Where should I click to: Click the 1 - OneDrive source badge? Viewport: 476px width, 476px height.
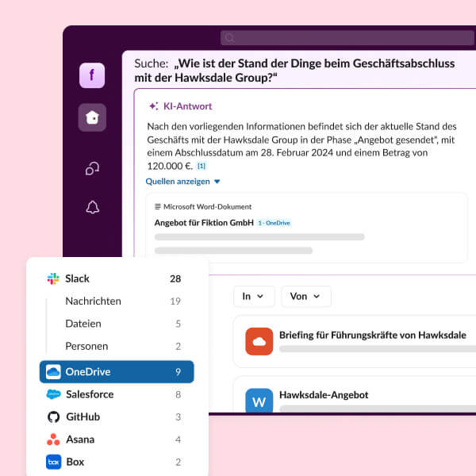[274, 223]
